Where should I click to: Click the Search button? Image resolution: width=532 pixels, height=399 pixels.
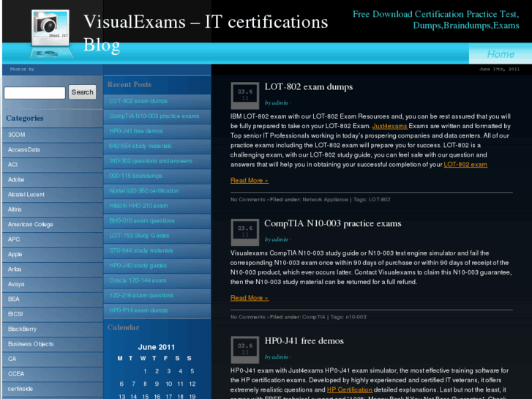click(x=82, y=92)
